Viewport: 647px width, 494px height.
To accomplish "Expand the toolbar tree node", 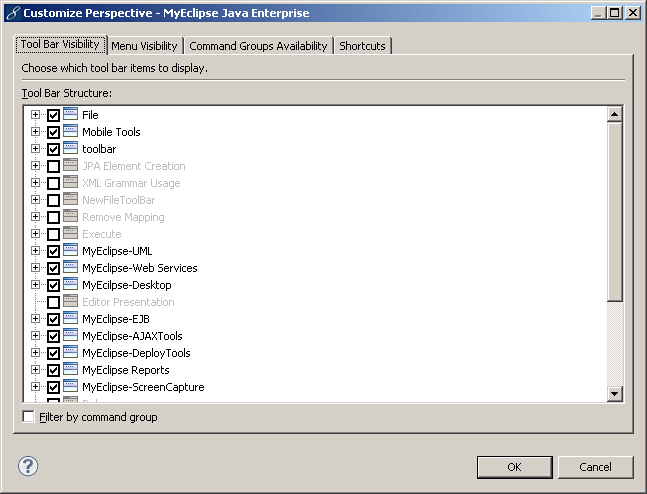I will click(35, 148).
